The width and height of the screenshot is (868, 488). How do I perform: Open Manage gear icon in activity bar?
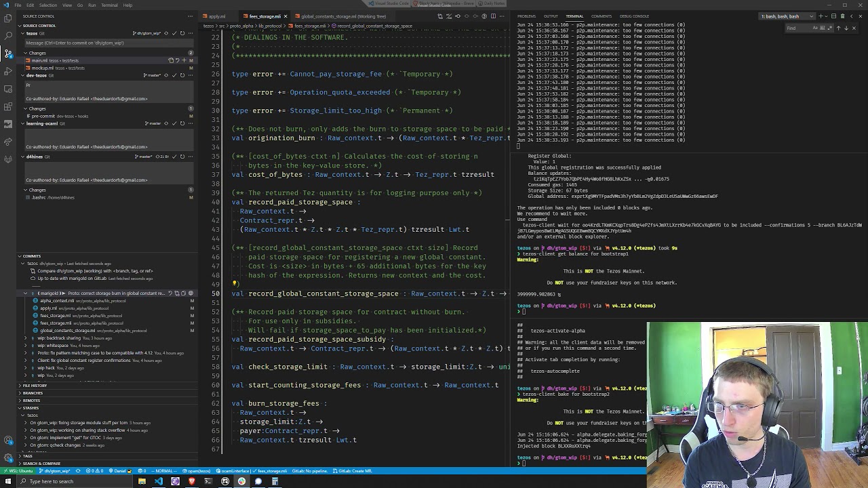coord(8,457)
